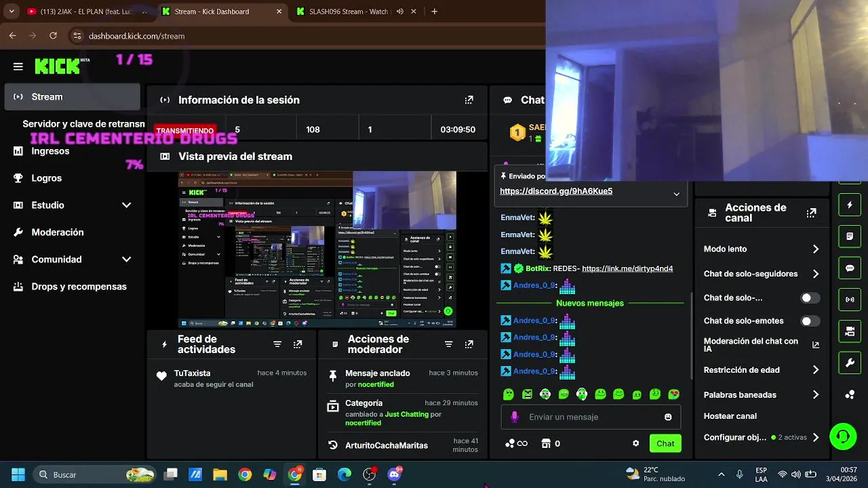868x488 pixels.
Task: Open the chat shop icon showing 0
Action: pyautogui.click(x=551, y=443)
